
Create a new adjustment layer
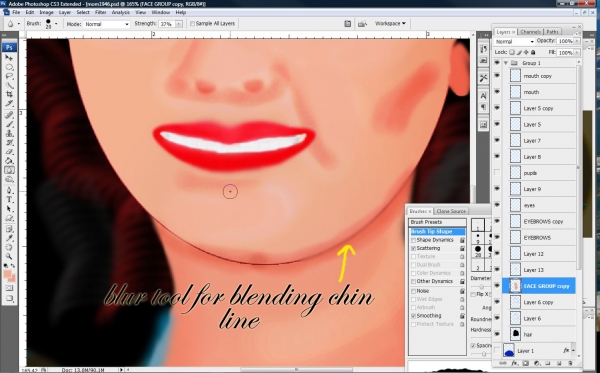(x=536, y=363)
